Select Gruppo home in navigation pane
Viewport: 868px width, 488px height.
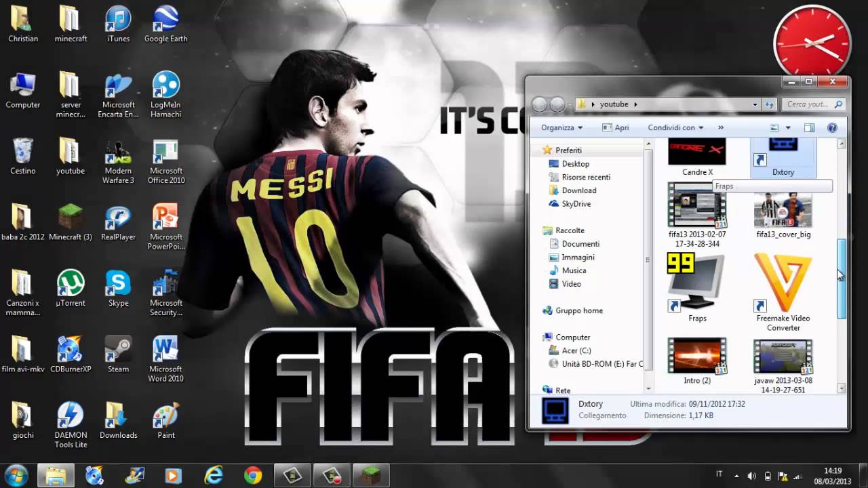coord(578,310)
